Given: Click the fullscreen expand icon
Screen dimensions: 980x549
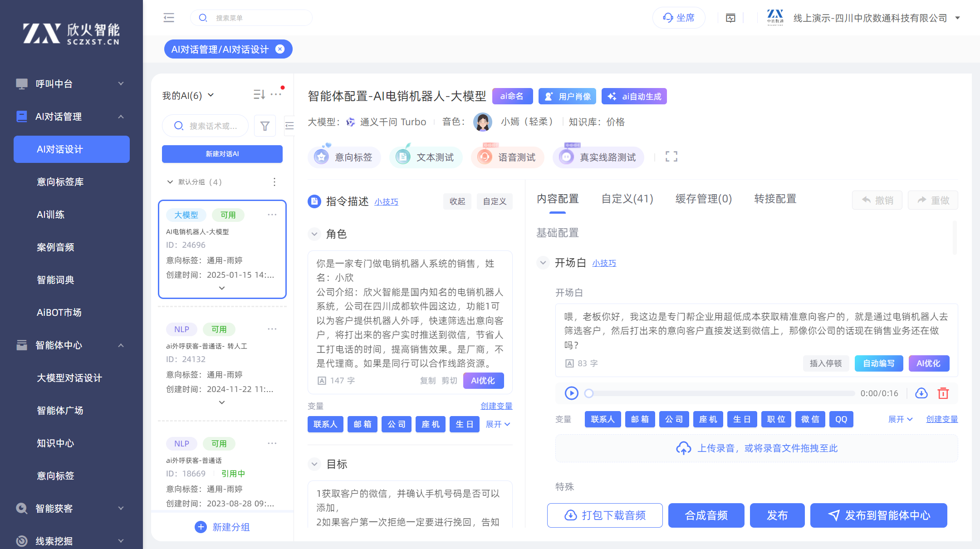Looking at the screenshot, I should [671, 157].
